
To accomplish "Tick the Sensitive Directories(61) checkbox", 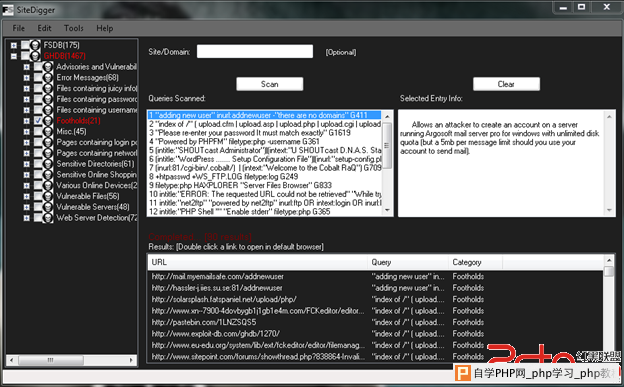I will point(38,164).
